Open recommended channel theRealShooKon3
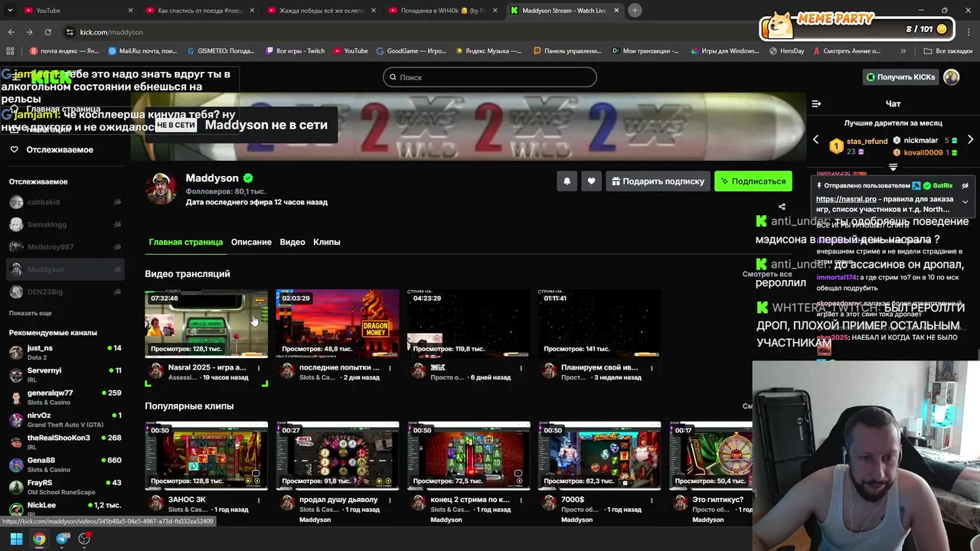The height and width of the screenshot is (551, 980). pyautogui.click(x=65, y=442)
